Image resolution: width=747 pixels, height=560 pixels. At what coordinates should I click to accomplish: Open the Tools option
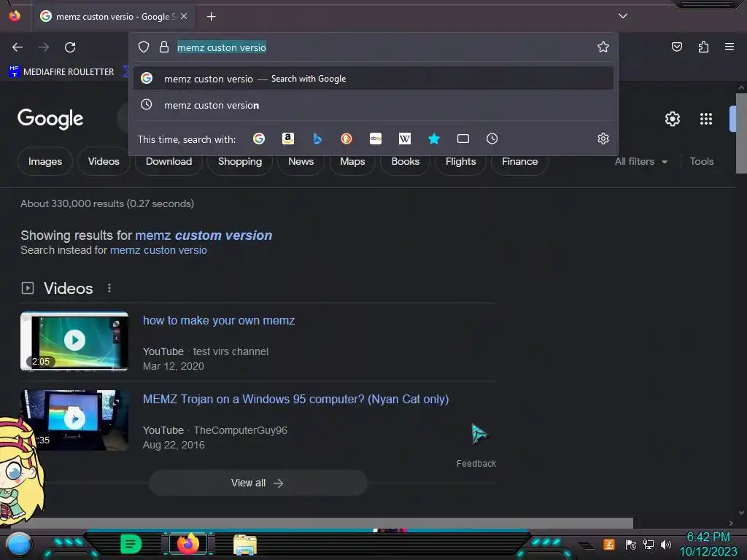(702, 161)
